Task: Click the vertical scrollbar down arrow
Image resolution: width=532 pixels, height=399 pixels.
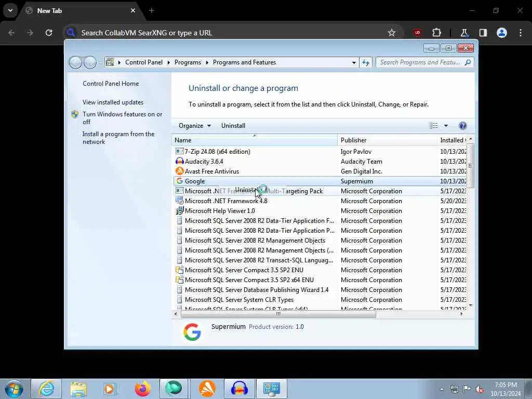Action: 471,305
